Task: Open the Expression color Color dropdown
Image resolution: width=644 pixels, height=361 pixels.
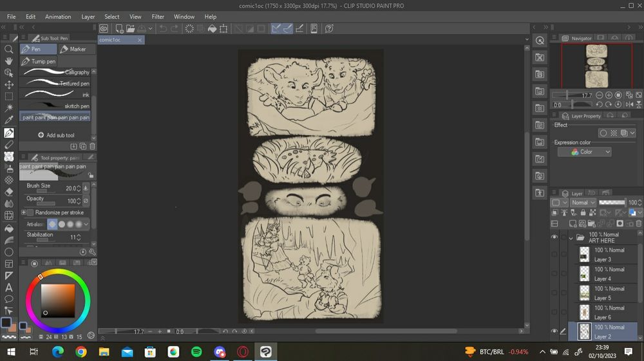Action: click(x=585, y=152)
